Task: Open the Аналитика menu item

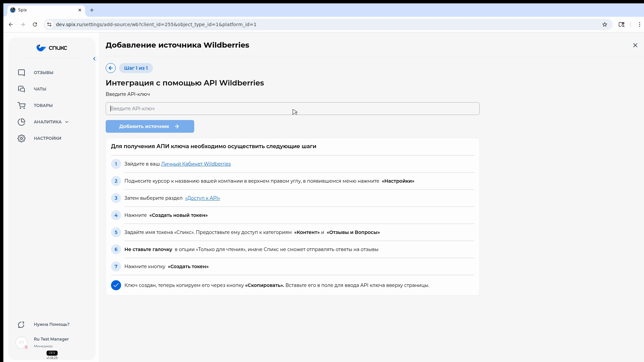Action: coord(48,122)
